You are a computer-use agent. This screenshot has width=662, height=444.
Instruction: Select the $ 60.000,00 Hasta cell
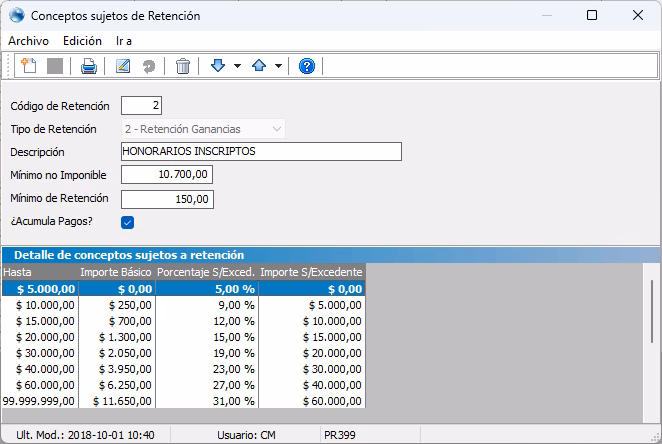click(40, 385)
